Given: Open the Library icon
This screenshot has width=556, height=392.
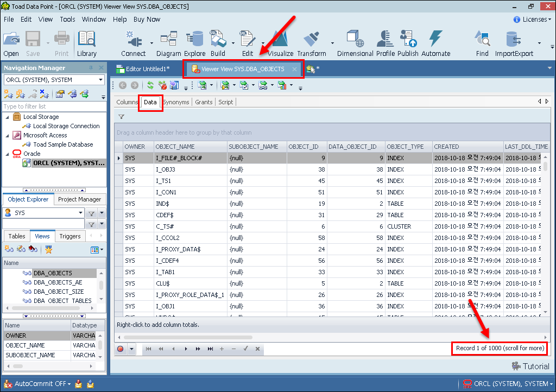Looking at the screenshot, I should pyautogui.click(x=86, y=43).
